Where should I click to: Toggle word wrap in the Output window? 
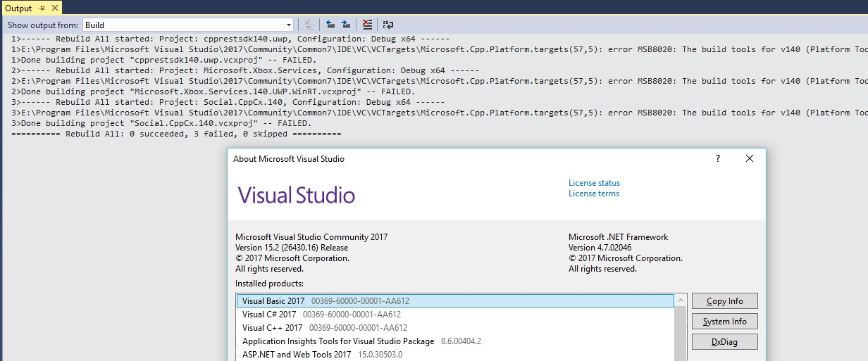tap(388, 25)
